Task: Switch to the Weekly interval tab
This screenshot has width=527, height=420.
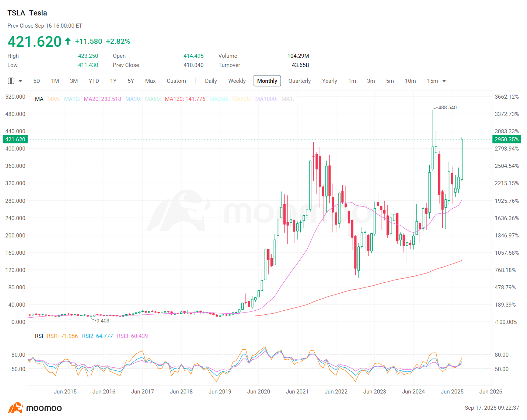Action: (237, 81)
